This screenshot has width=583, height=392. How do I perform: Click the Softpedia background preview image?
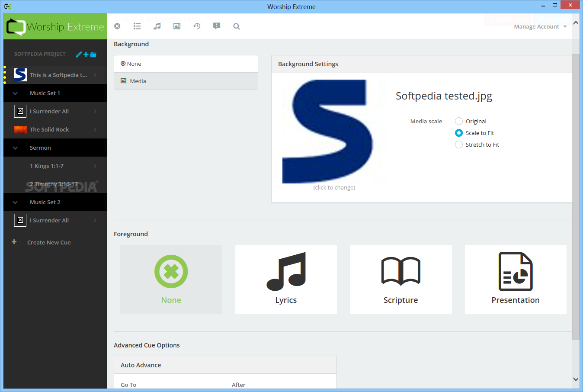point(334,132)
